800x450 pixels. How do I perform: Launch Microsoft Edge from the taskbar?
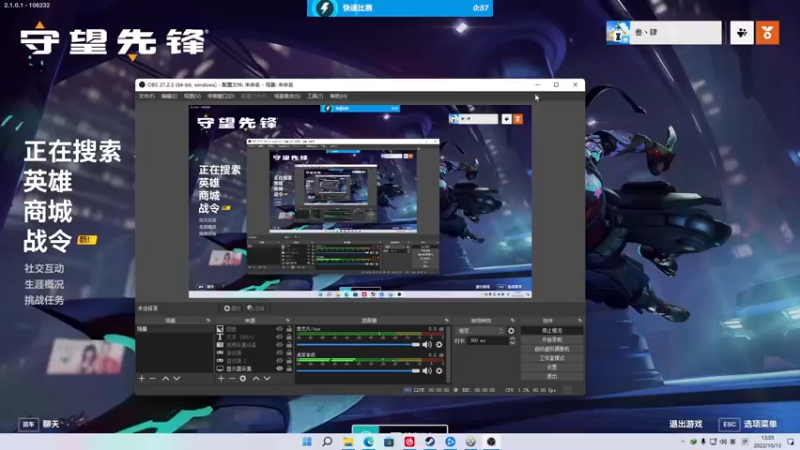pos(368,441)
